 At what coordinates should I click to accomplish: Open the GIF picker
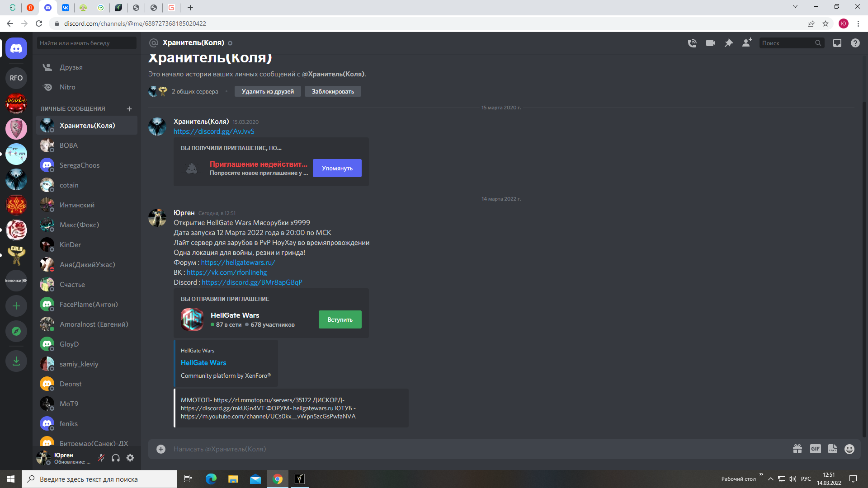(x=816, y=449)
